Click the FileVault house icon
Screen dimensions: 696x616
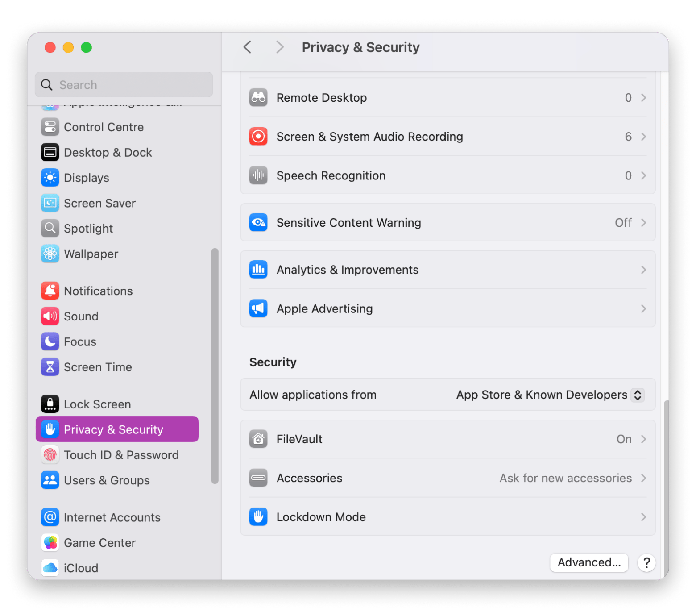pos(258,439)
